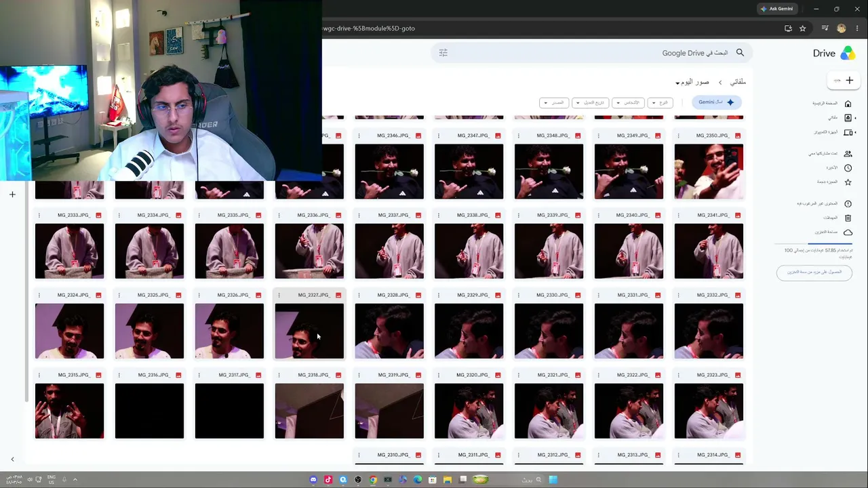Open the Chrome profile avatar
The width and height of the screenshot is (868, 488).
842,28
